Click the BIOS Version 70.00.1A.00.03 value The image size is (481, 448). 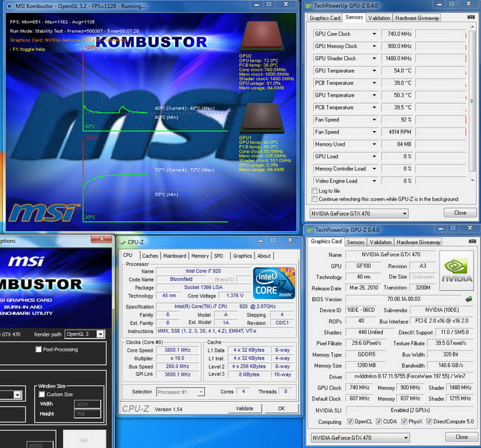pos(404,299)
